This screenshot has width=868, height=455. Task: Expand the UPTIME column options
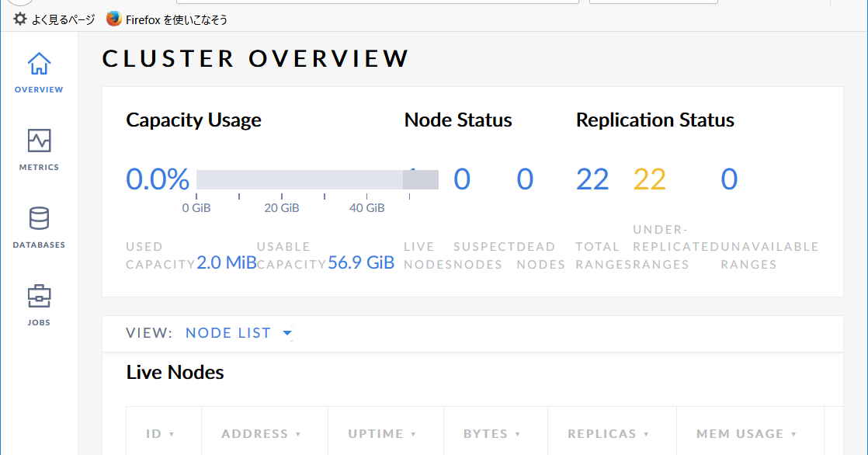(x=384, y=433)
